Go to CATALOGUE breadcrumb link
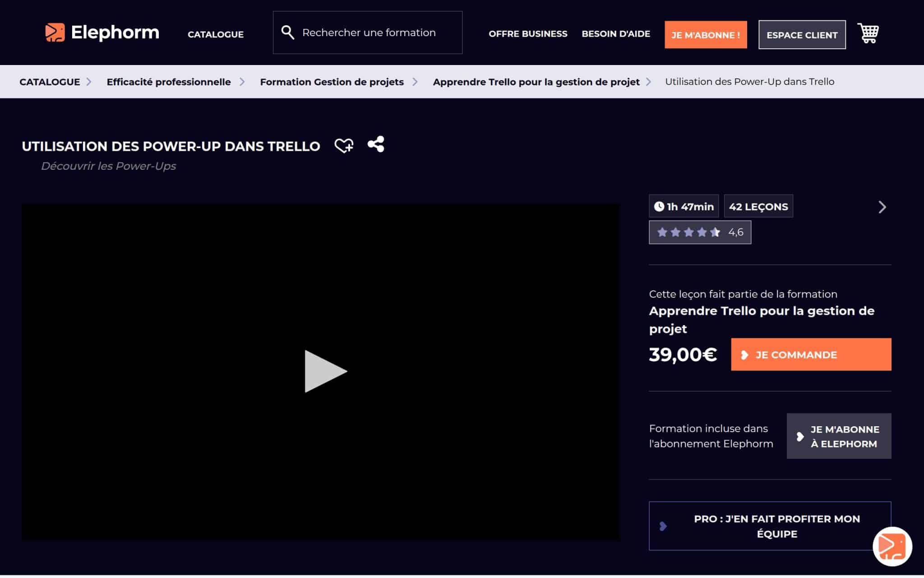 [x=50, y=82]
